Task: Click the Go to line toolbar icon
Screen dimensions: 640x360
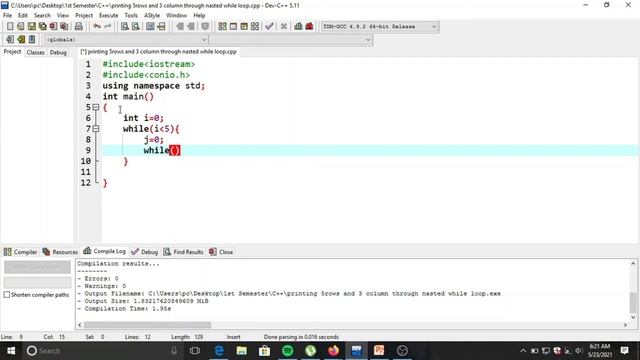Action: point(161,27)
